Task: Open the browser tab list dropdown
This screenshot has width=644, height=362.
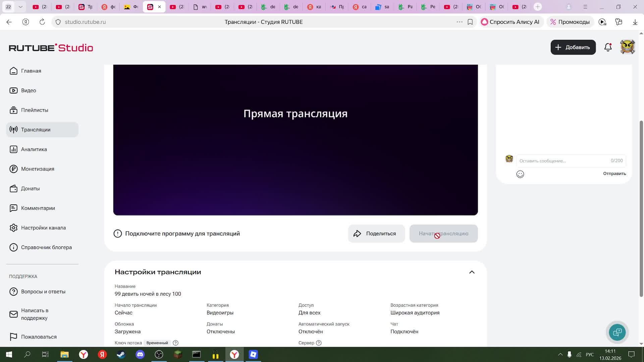Action: tap(20, 7)
